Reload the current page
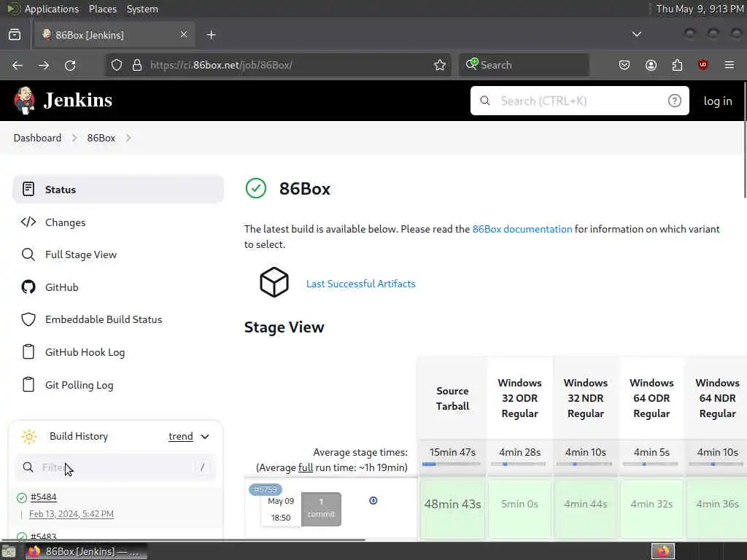The height and width of the screenshot is (560, 747). [70, 65]
